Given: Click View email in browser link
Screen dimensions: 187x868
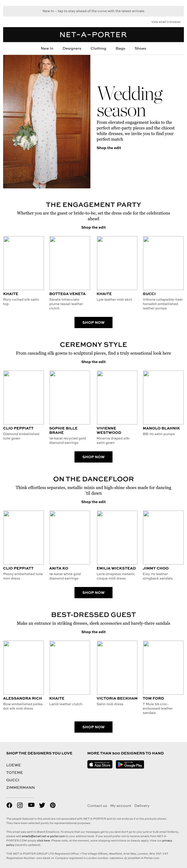Looking at the screenshot, I should pos(166,22).
